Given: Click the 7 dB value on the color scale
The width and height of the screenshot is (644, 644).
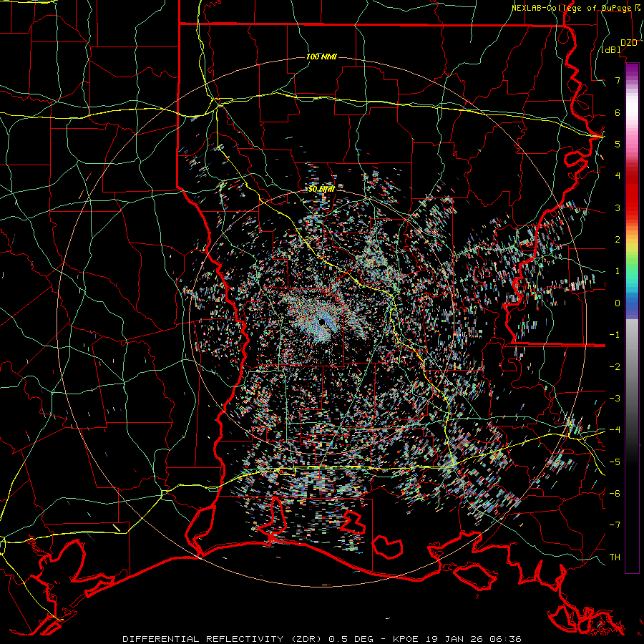Looking at the screenshot, I should (618, 80).
